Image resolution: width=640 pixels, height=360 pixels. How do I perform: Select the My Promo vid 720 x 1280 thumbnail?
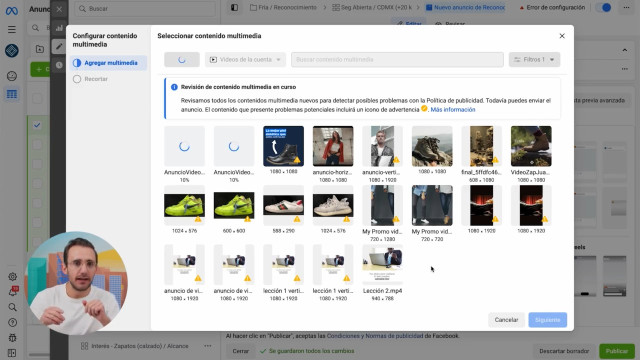coord(382,205)
